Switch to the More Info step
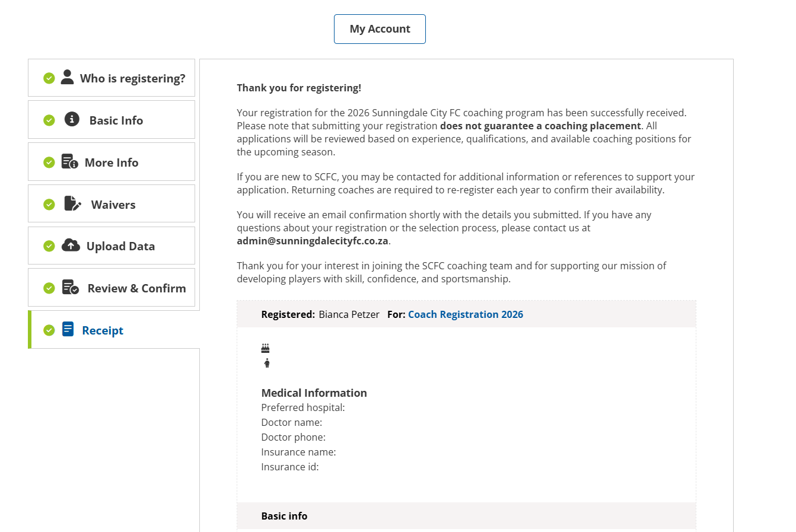This screenshot has width=796, height=532. click(x=112, y=163)
